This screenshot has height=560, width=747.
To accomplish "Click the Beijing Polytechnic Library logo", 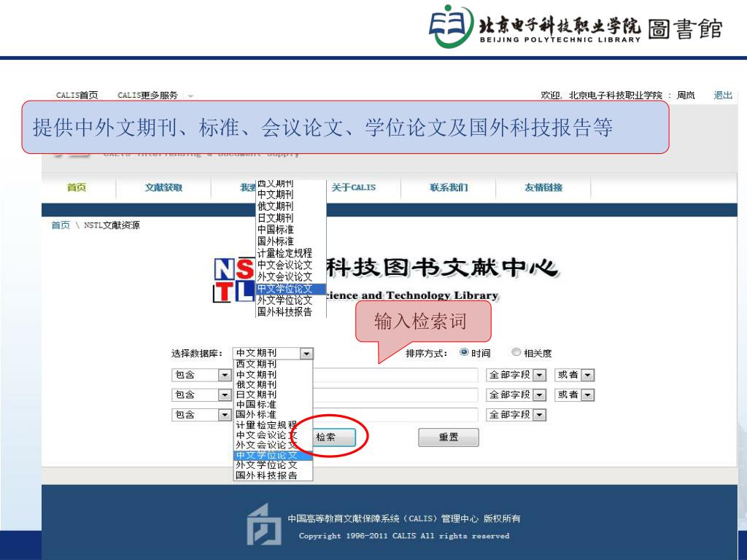I will (x=575, y=27).
